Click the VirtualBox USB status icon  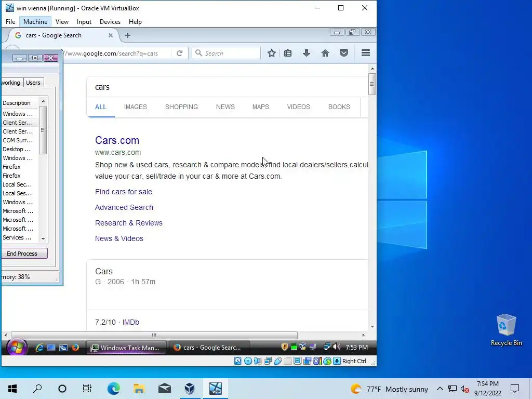277,361
